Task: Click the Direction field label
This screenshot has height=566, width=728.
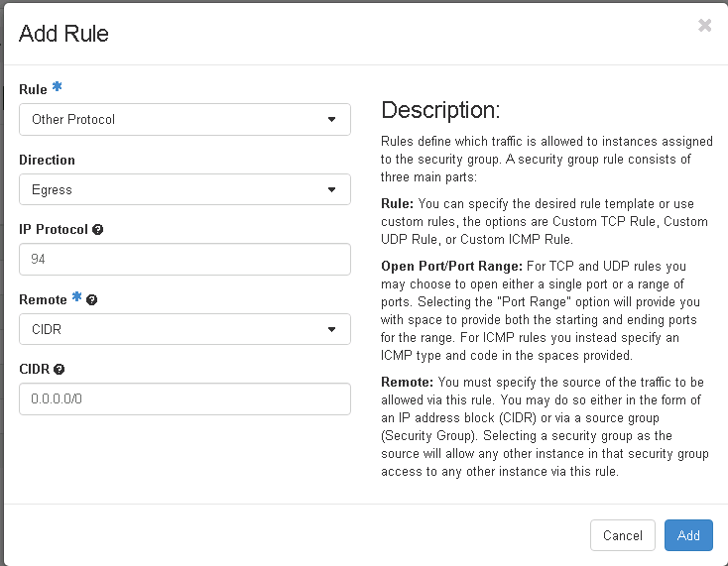Action: [x=47, y=160]
